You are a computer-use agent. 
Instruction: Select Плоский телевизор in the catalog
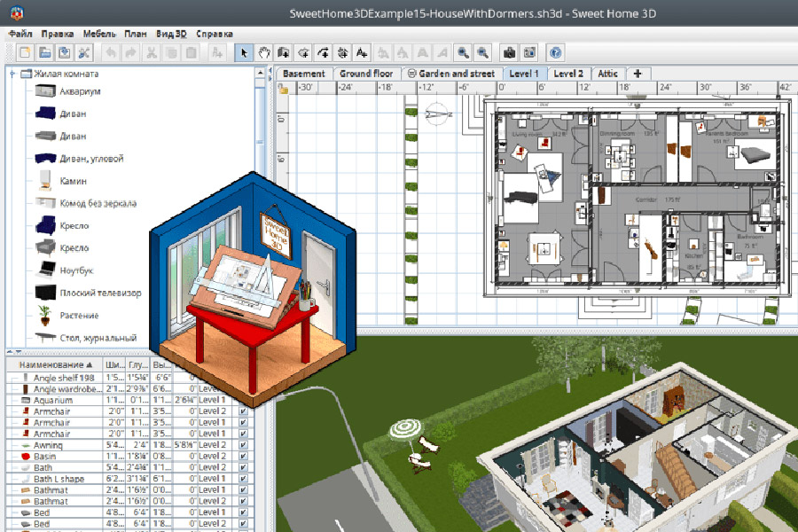[100, 293]
